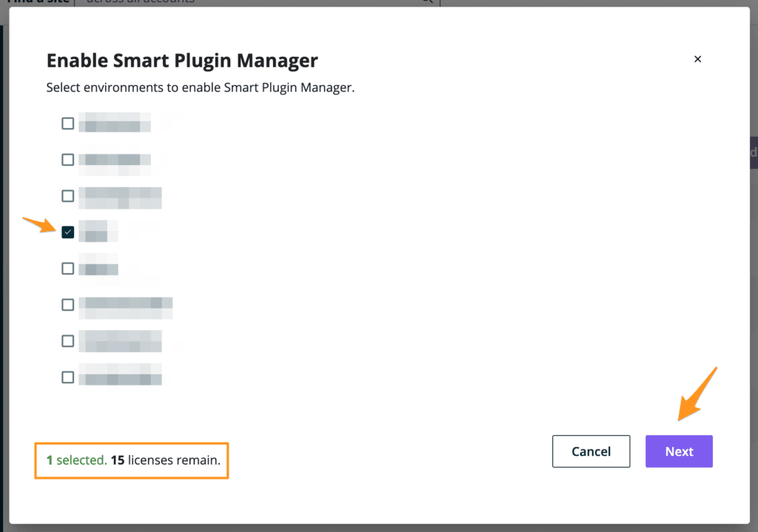758x532 pixels.
Task: Select the seventh environment checkbox
Action: point(68,341)
